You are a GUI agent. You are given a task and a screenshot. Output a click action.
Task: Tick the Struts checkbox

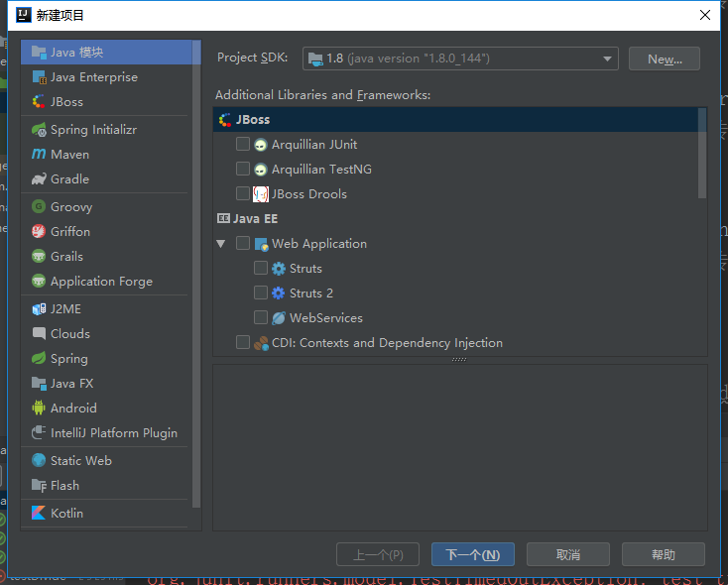click(261, 268)
